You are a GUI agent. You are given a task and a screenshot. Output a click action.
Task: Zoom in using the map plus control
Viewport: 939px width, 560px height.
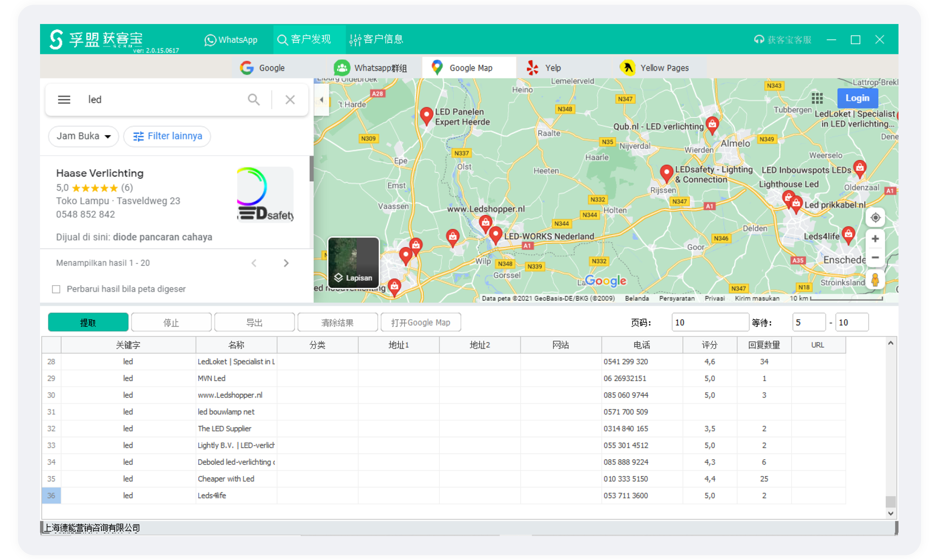pyautogui.click(x=875, y=239)
